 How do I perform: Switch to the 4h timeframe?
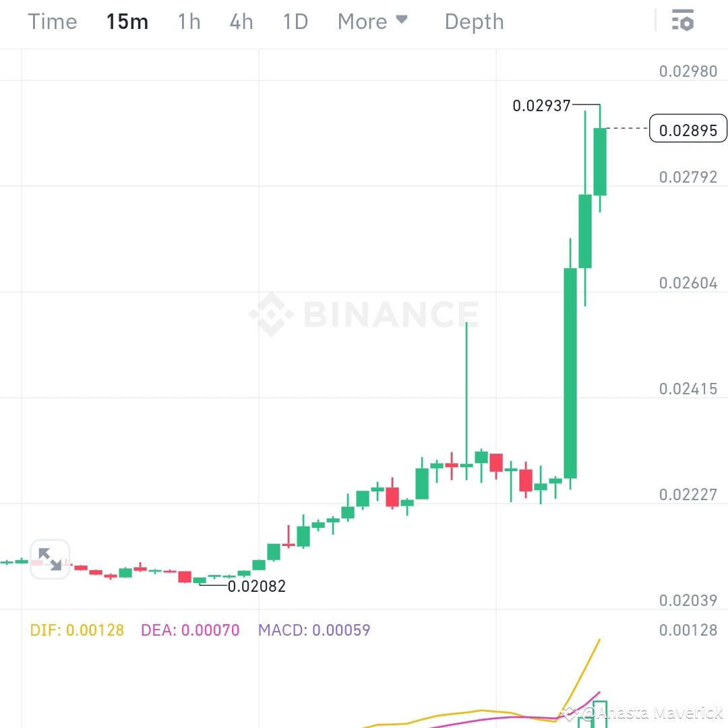click(241, 21)
